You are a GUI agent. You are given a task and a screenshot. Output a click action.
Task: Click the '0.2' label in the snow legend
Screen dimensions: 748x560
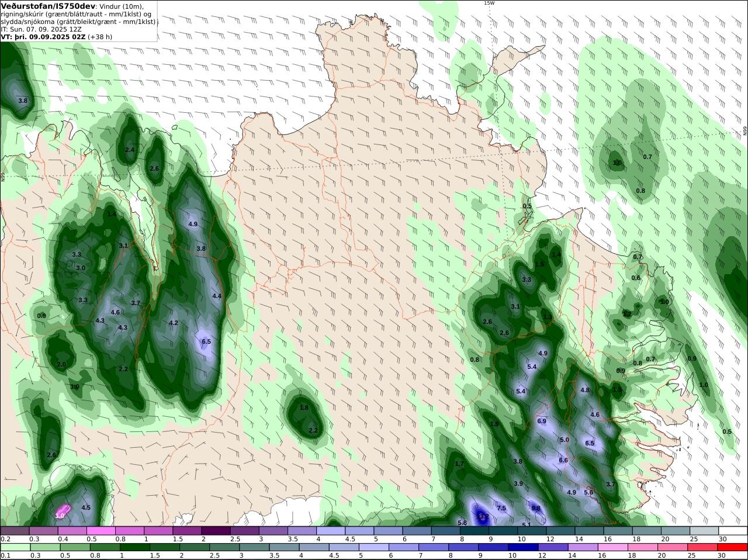pos(5,539)
